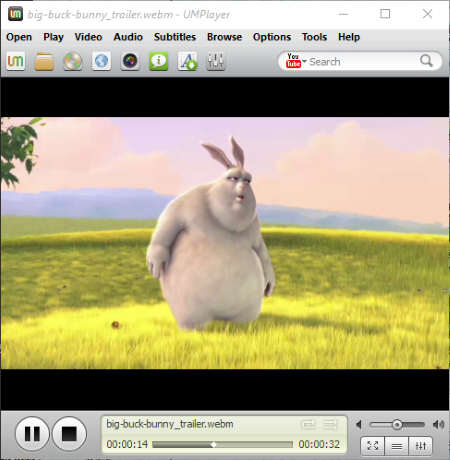Open the Video menu
The width and height of the screenshot is (450, 460).
tap(88, 37)
